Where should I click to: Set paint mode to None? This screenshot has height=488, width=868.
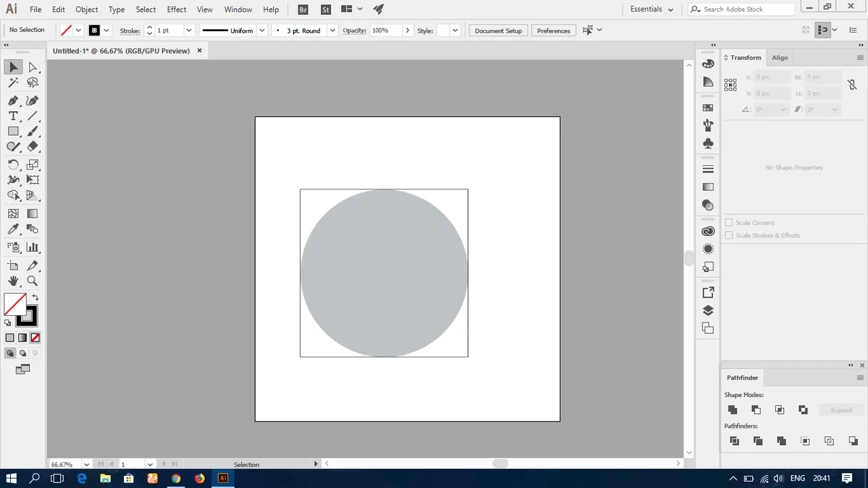click(x=35, y=338)
